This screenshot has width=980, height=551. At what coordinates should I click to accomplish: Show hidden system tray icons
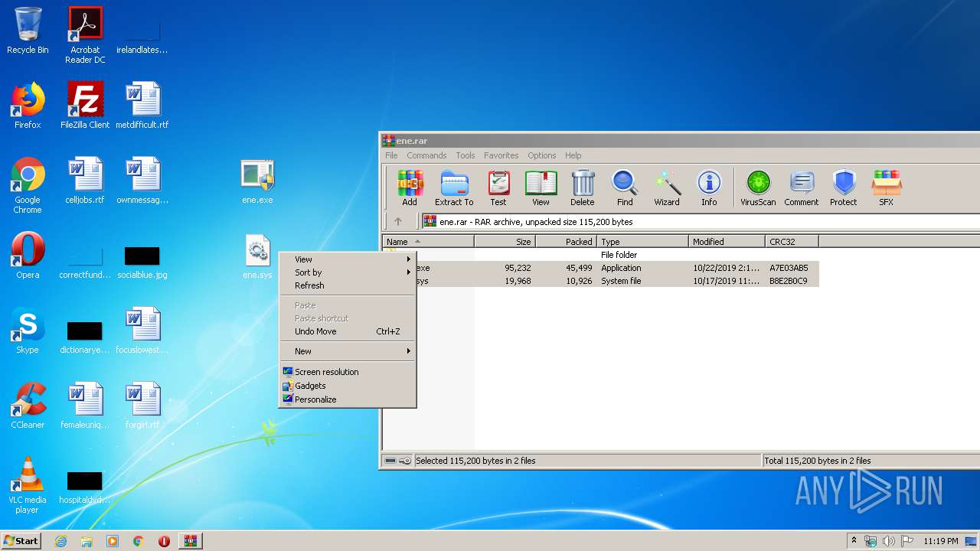pyautogui.click(x=854, y=541)
